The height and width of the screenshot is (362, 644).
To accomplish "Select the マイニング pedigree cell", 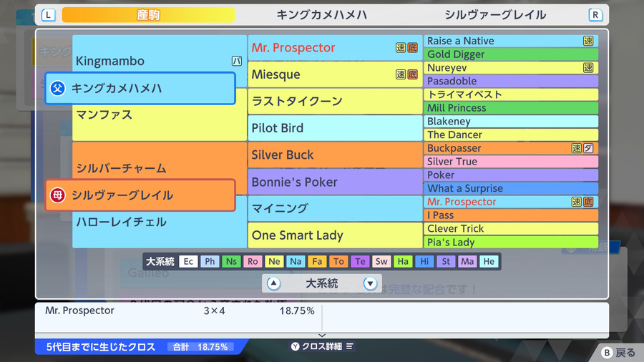I will point(335,208).
